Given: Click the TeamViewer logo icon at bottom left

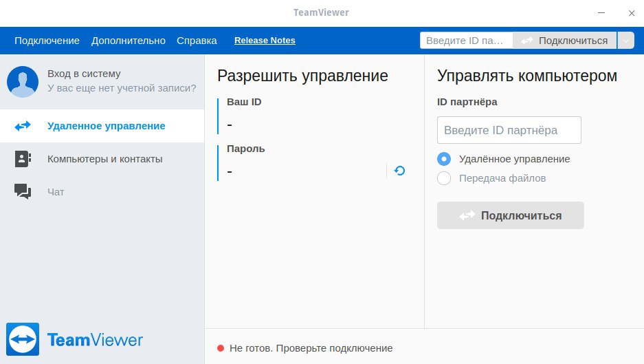Looking at the screenshot, I should click(23, 339).
